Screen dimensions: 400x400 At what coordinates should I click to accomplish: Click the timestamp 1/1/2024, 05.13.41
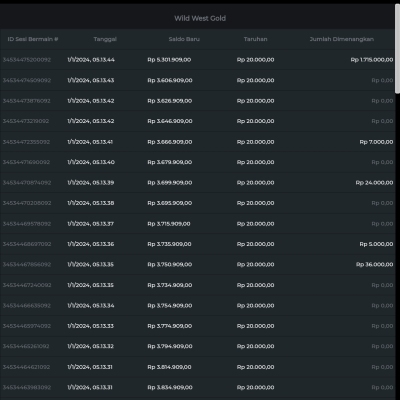(x=90, y=142)
